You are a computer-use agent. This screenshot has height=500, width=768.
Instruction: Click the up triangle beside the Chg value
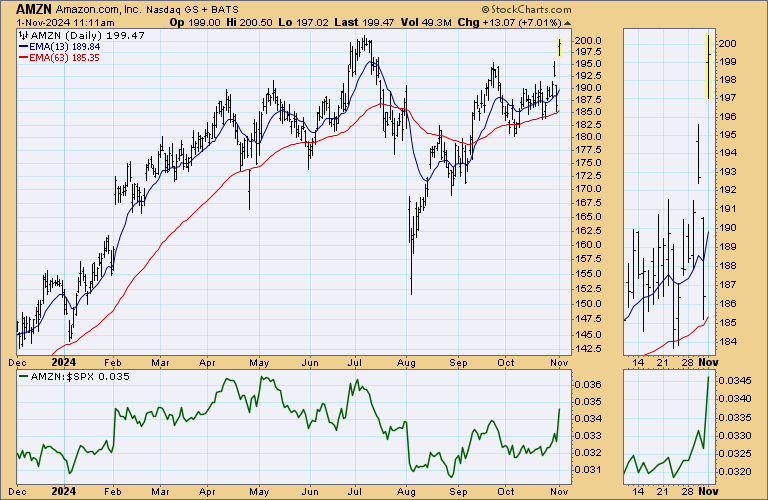coord(567,23)
